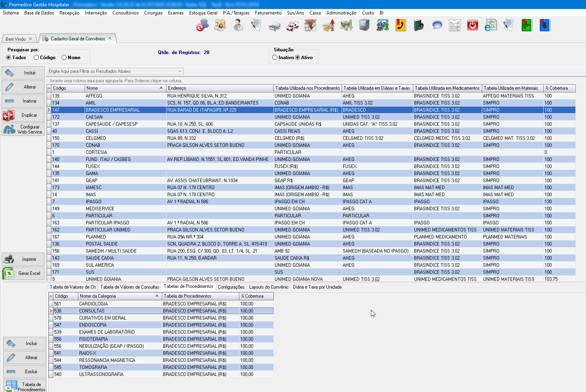Open the Administração menu

tap(341, 13)
